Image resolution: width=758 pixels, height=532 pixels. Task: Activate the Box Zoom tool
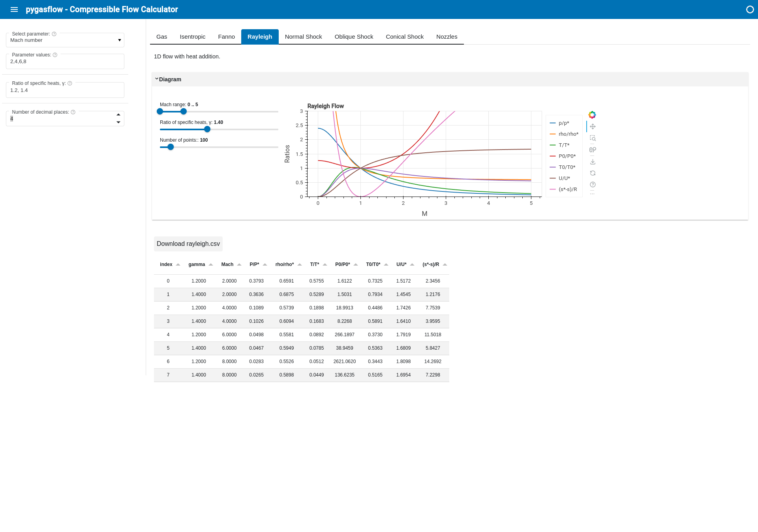(593, 138)
